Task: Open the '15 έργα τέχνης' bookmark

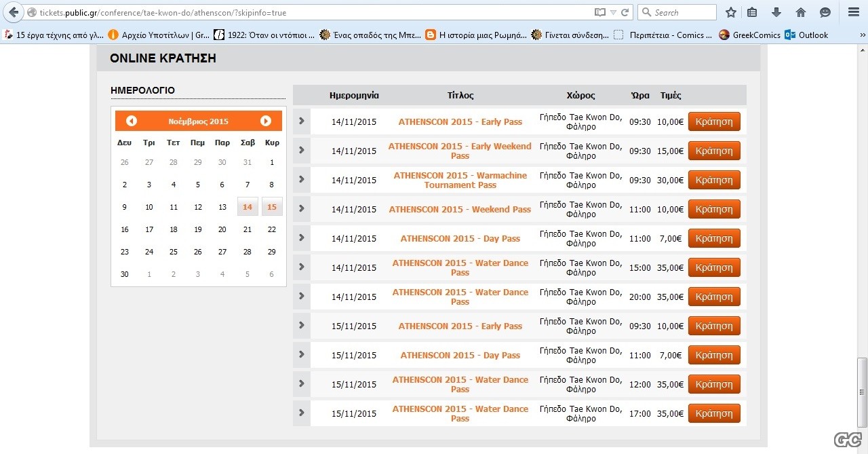Action: click(x=54, y=35)
